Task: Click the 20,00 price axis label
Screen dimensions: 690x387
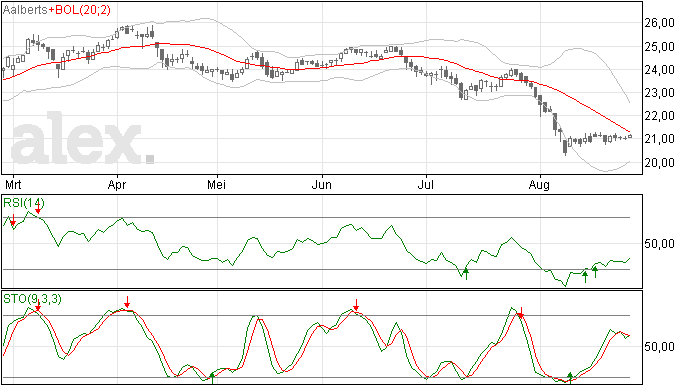Action: [x=659, y=162]
